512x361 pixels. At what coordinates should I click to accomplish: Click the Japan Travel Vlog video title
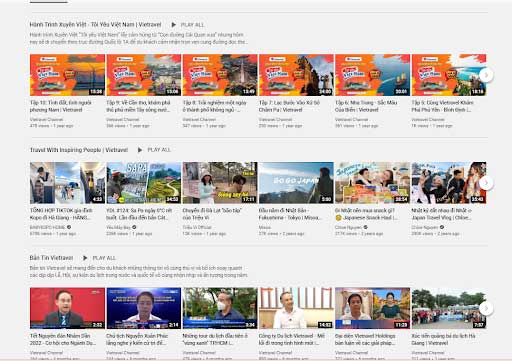(x=442, y=214)
